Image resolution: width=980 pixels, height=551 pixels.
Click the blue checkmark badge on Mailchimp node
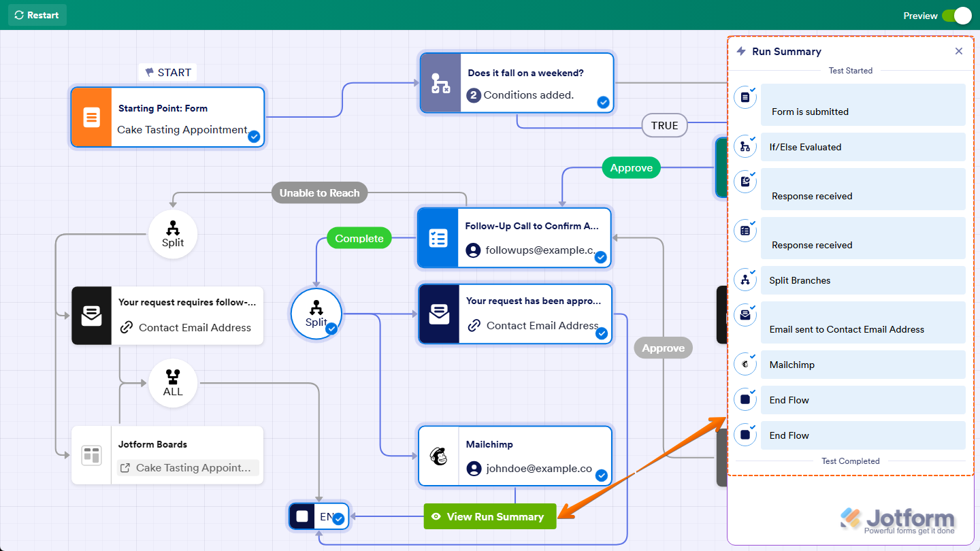[601, 475]
